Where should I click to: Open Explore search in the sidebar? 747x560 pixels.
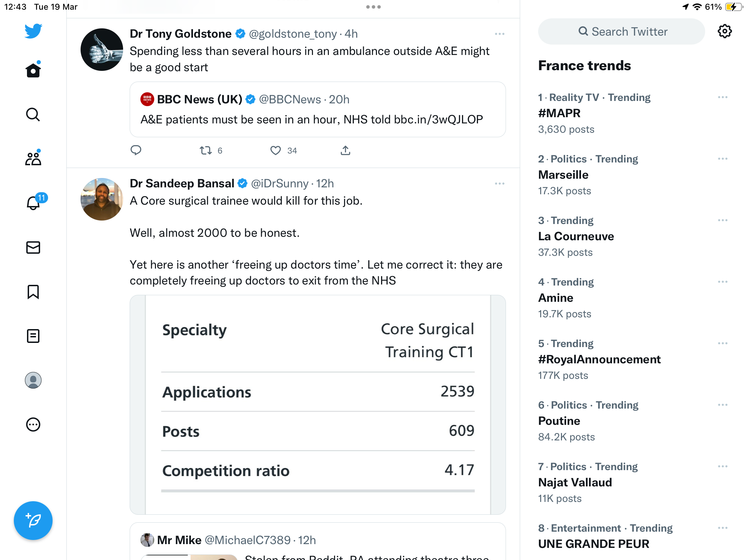pos(33,115)
